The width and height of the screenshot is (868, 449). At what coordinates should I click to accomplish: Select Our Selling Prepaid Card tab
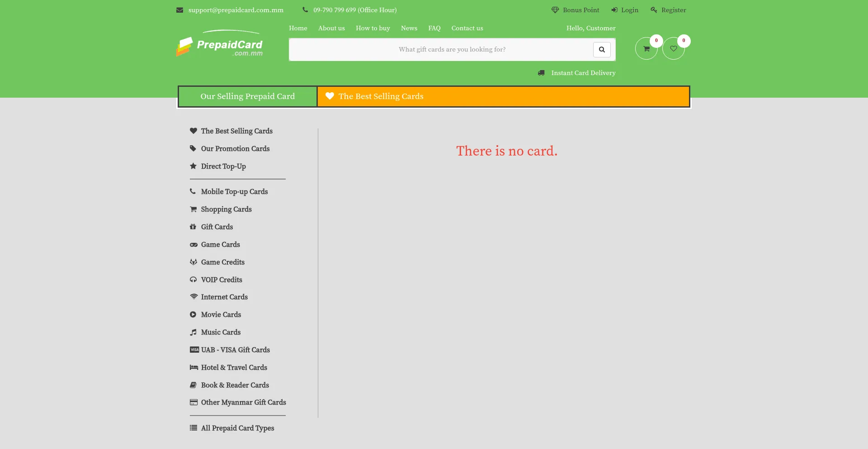[x=247, y=96]
